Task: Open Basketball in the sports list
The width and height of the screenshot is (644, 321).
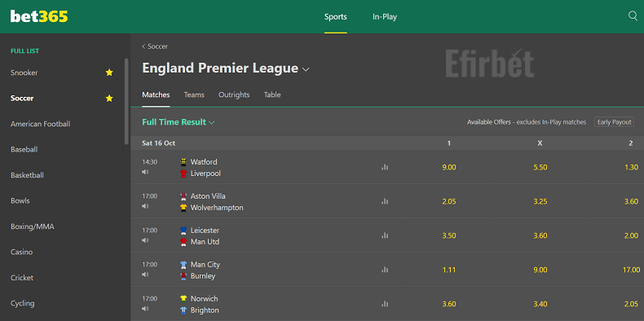Action: point(27,175)
